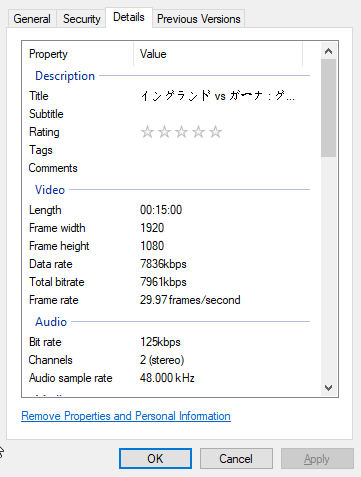This screenshot has height=477, width=361.
Task: Click the Subtitle property label
Action: coord(46,114)
